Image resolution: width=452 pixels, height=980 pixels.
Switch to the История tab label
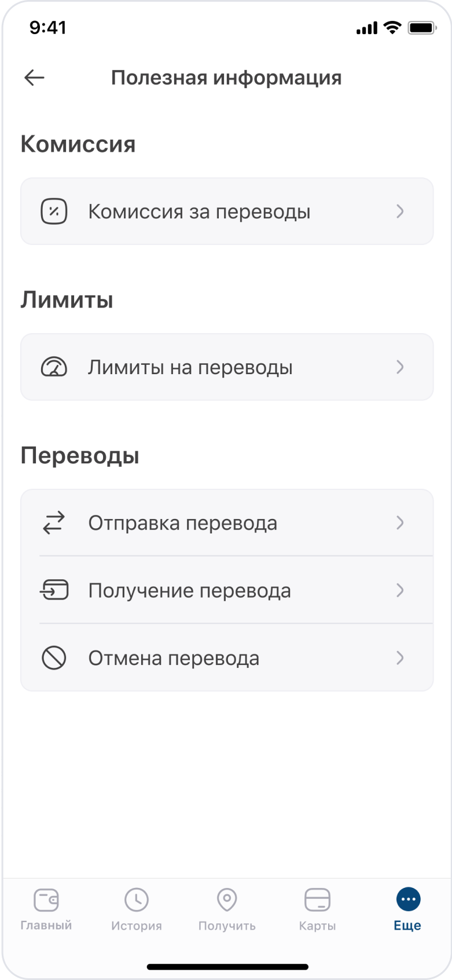click(x=137, y=926)
